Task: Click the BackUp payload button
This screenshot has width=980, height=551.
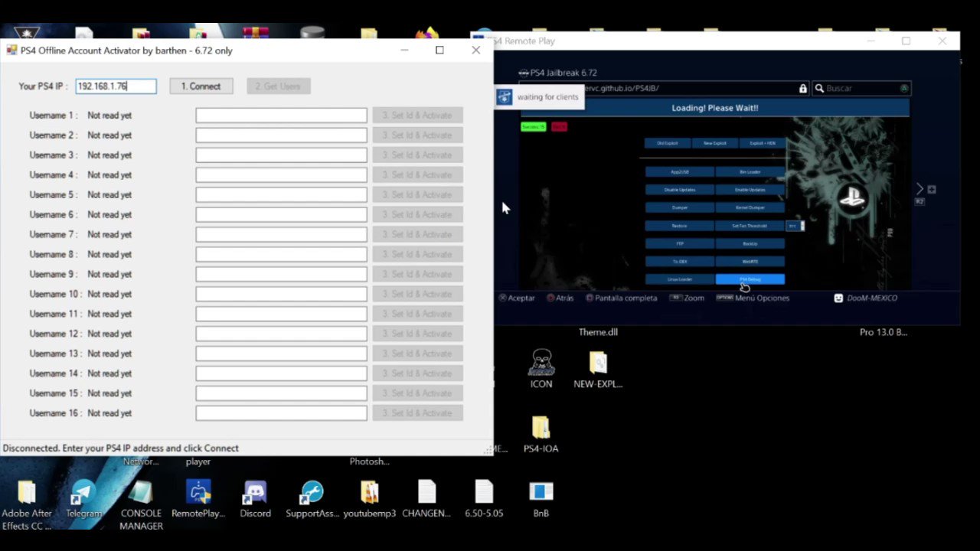Action: 750,244
